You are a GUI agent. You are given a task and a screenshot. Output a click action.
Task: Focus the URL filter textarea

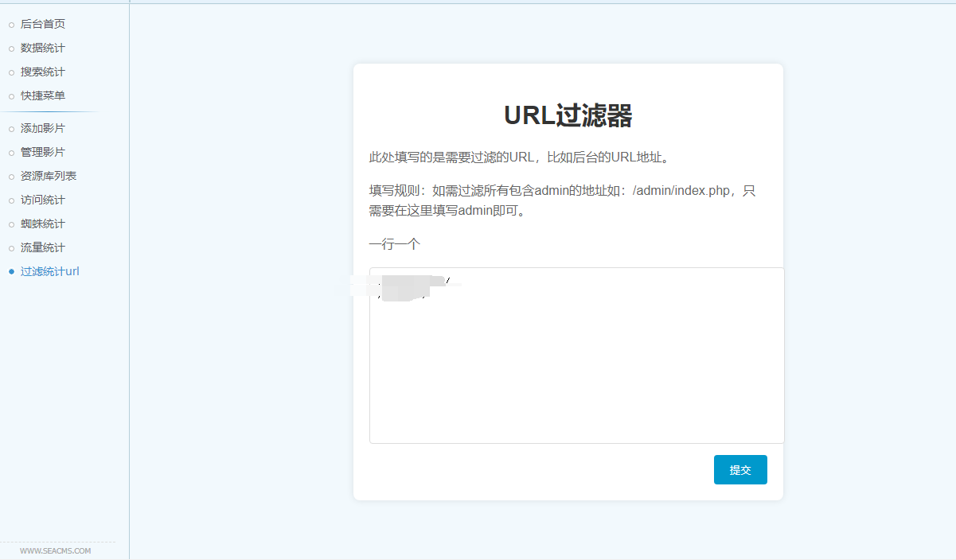click(576, 366)
